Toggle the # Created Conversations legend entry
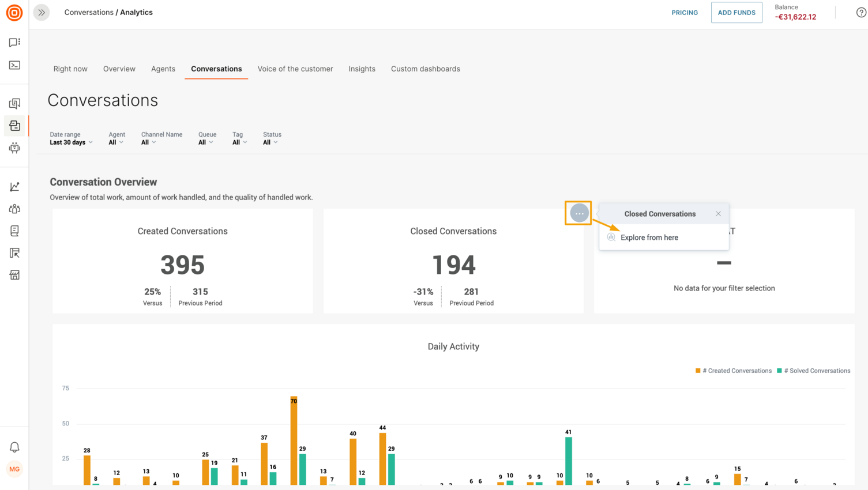 [733, 371]
